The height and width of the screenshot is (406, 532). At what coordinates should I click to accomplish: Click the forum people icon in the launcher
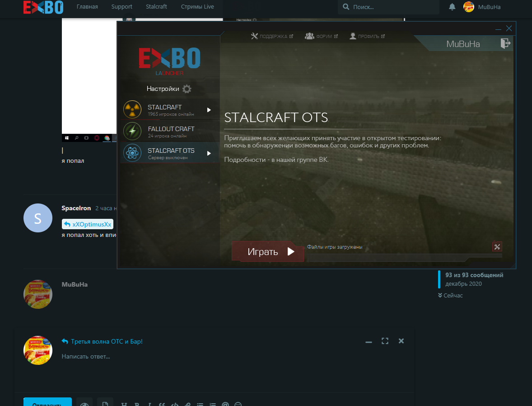[309, 36]
